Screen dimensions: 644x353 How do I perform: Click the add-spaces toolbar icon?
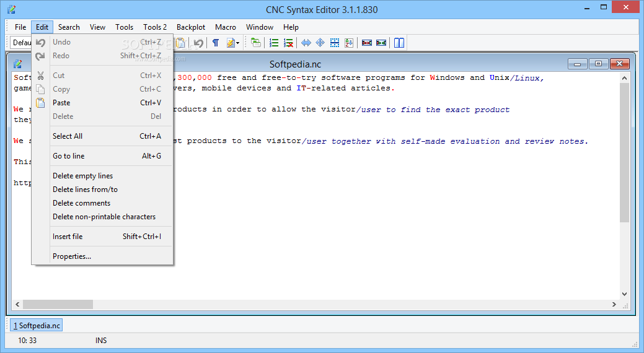367,43
